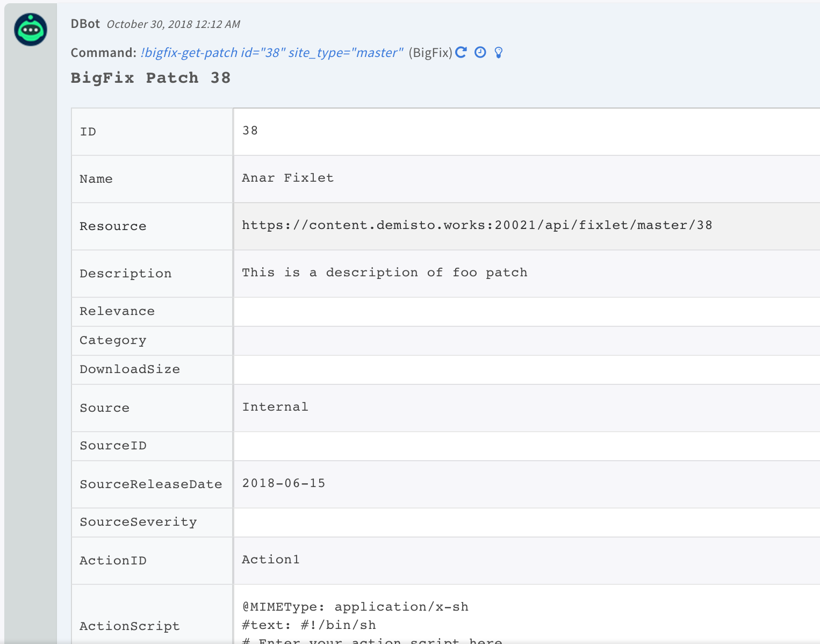Rerun the bigfix-get-patch command with refresh icon
Image resolution: width=820 pixels, height=644 pixels.
point(461,52)
